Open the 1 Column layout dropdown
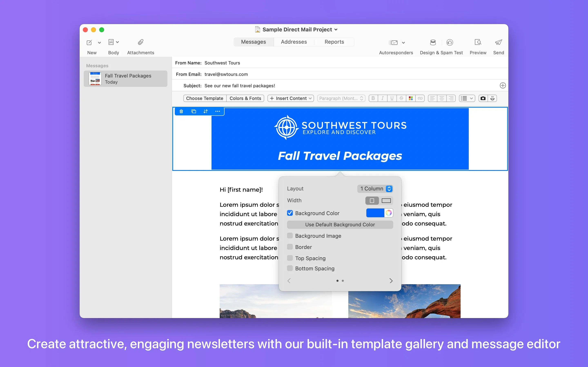588x367 pixels. pos(375,189)
